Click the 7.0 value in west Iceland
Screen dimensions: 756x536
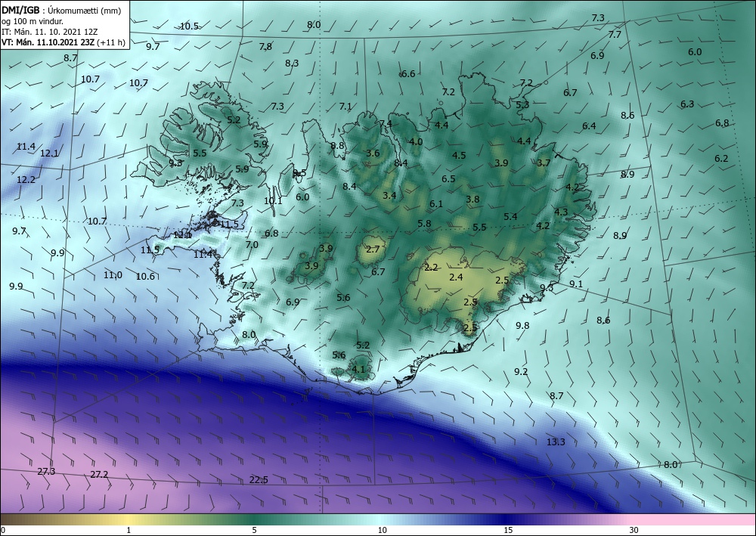[252, 245]
